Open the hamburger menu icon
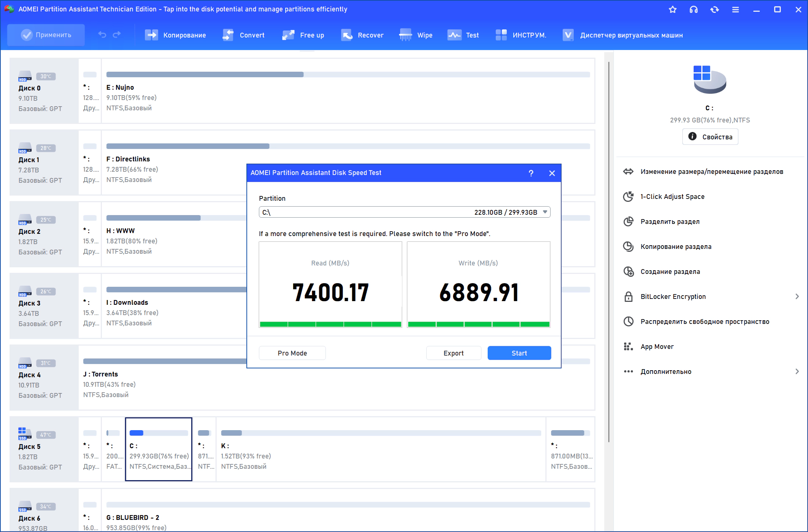This screenshot has width=808, height=532. 736,10
